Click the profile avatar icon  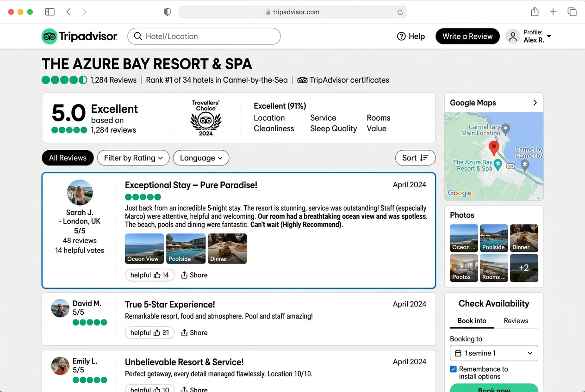513,37
